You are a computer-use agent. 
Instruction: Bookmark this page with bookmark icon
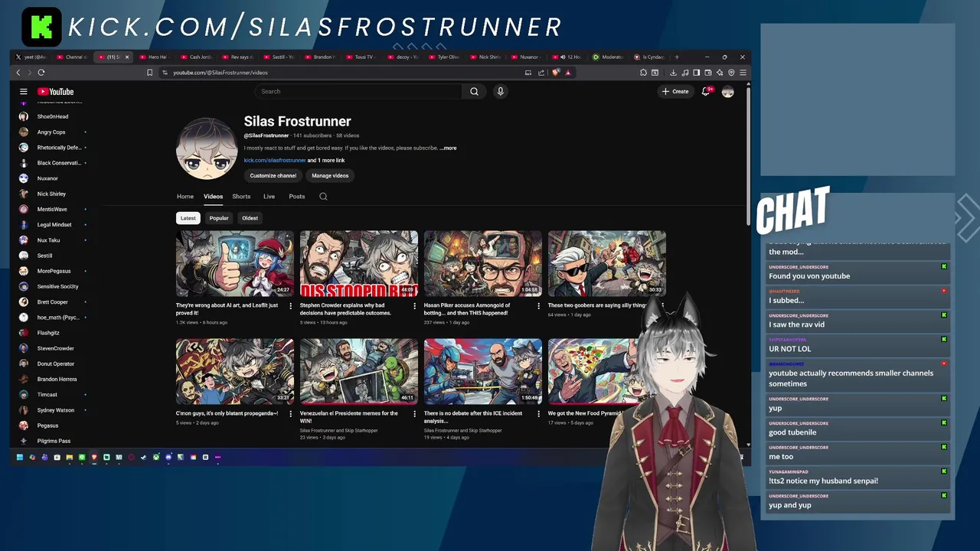click(149, 73)
